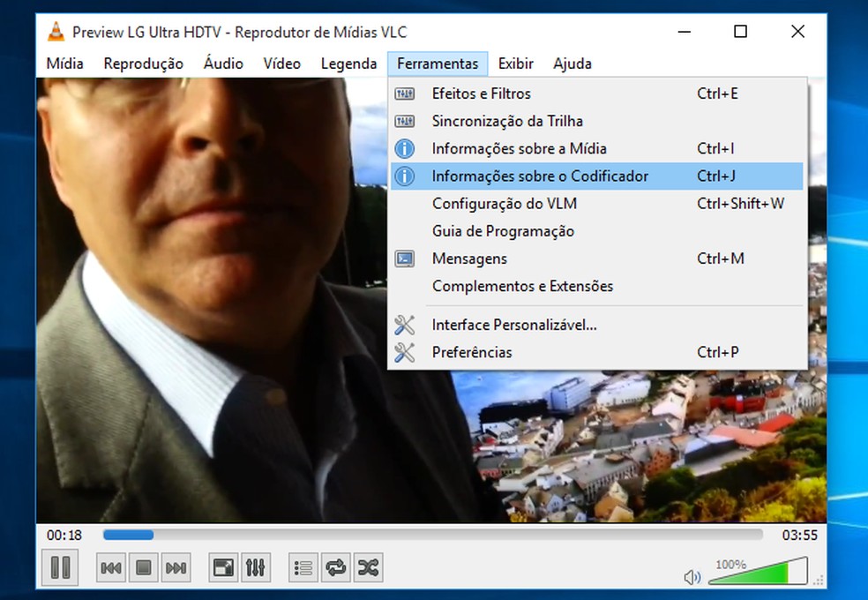Pause video playback
Viewport: 868px width, 600px height.
(x=59, y=567)
